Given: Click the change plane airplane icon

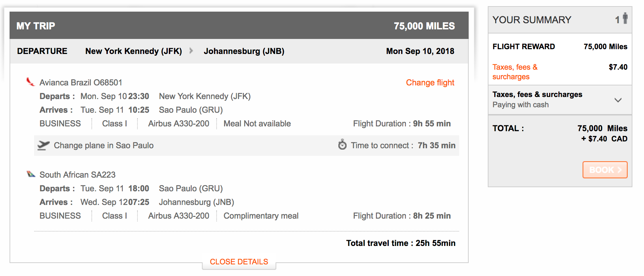Looking at the screenshot, I should pos(43,145).
